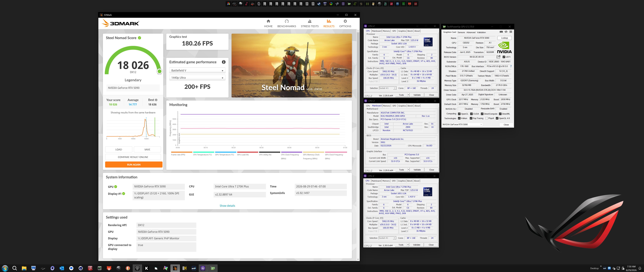Toggle the Ray Tracing checkbox

pos(471,118)
